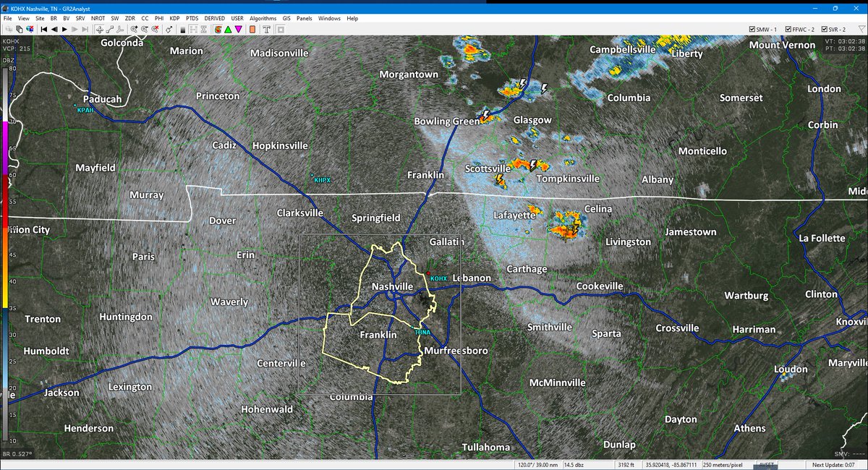Switch to the SRV product
The image size is (868, 470).
click(x=80, y=17)
